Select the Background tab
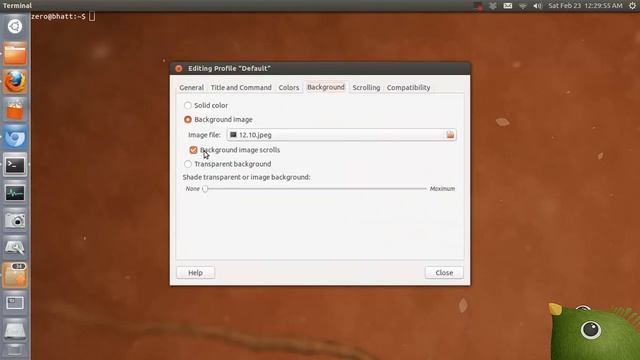This screenshot has width=640, height=360. pos(326,87)
